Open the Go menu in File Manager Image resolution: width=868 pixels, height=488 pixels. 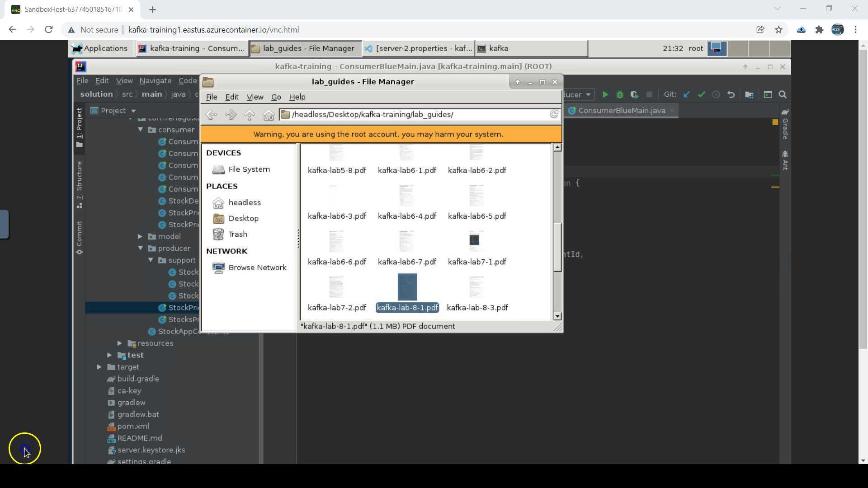click(276, 97)
